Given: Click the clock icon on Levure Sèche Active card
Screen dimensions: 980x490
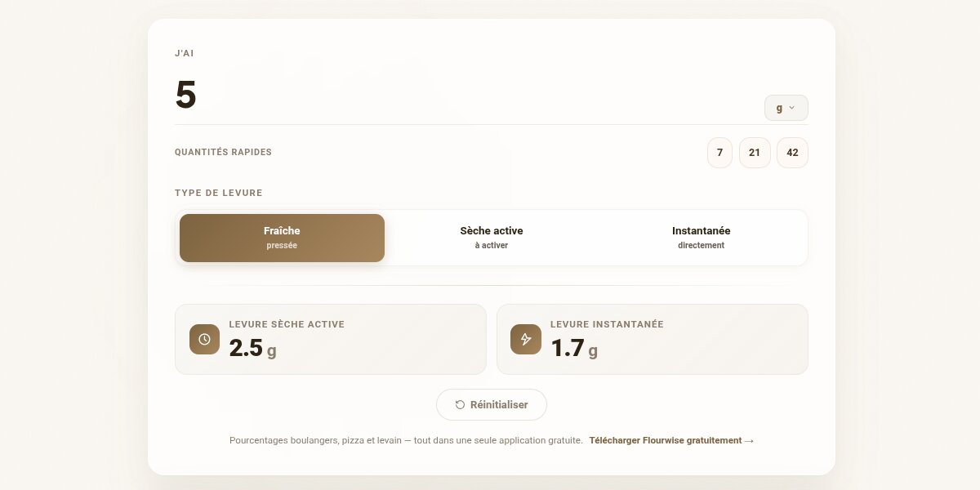Looking at the screenshot, I should [204, 340].
